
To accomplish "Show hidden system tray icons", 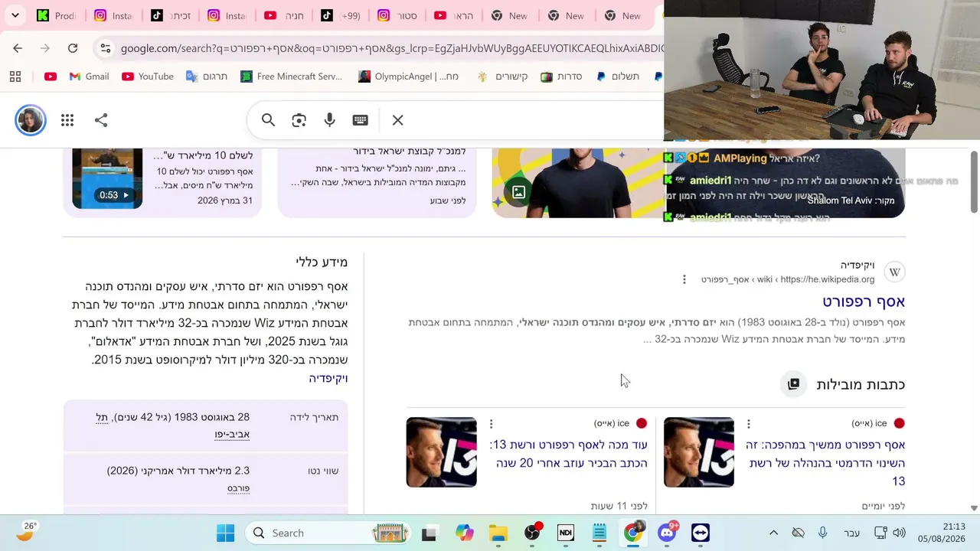I will (x=773, y=533).
